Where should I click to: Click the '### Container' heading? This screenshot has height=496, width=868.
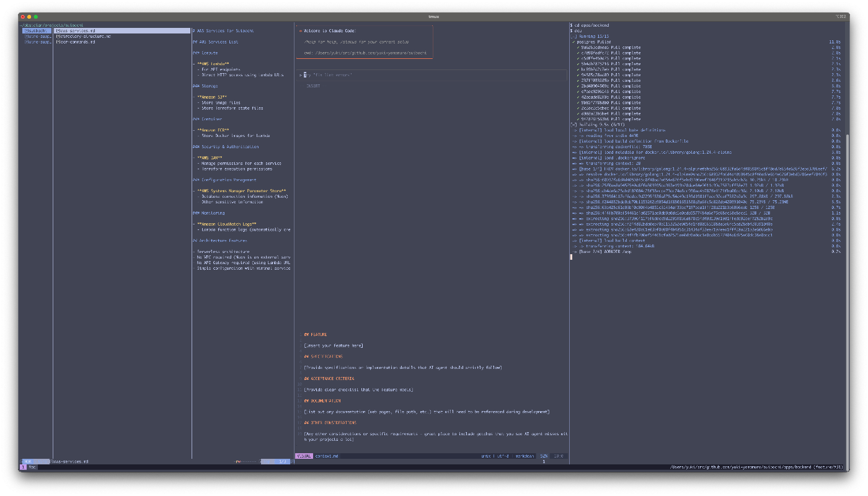(x=207, y=119)
